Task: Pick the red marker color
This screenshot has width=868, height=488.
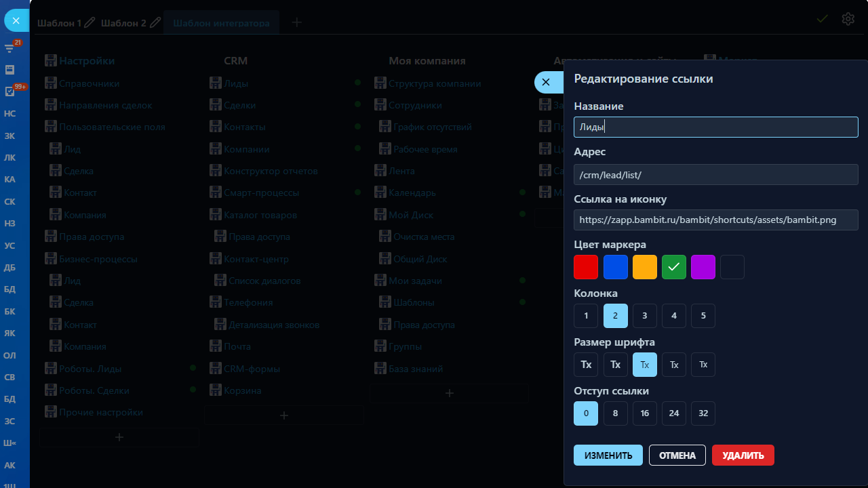Action: pyautogui.click(x=586, y=267)
